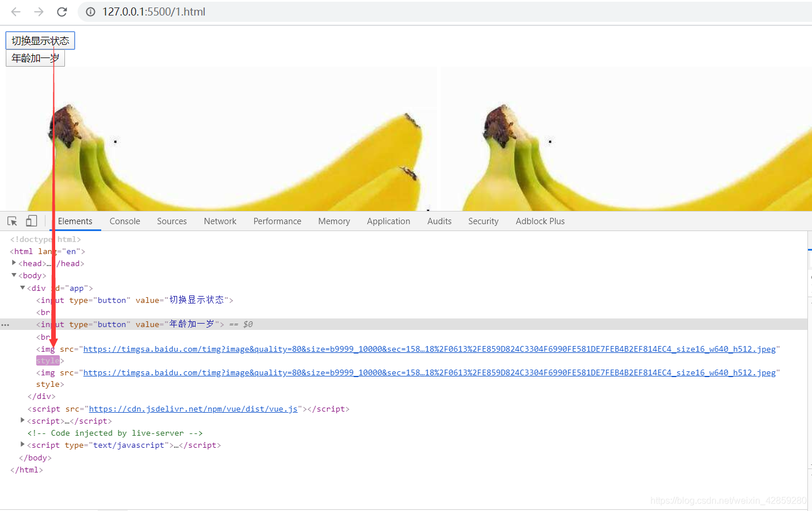Screen dimensions: 812x511
Task: Select the closing </body> line
Action: (35, 458)
